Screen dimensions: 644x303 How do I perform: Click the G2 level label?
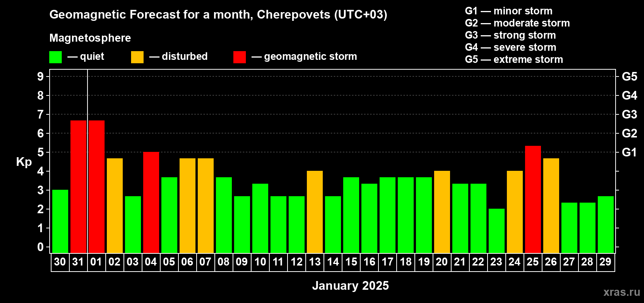tap(630, 133)
